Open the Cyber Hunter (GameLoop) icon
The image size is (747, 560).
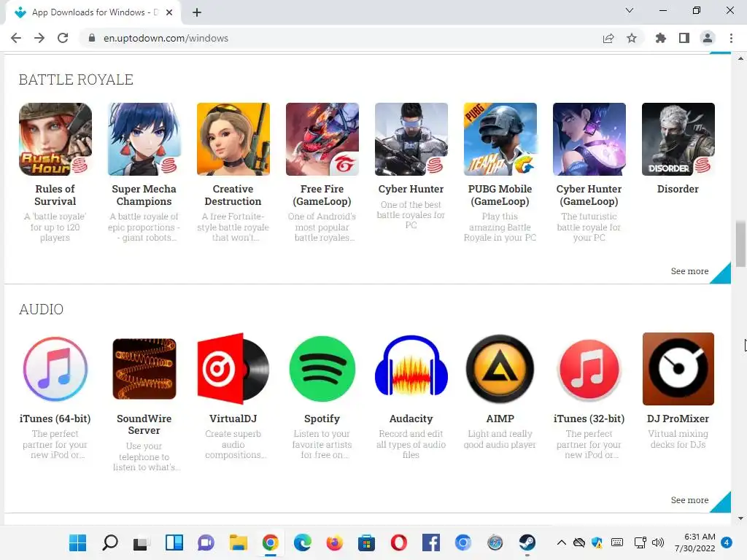tap(589, 139)
